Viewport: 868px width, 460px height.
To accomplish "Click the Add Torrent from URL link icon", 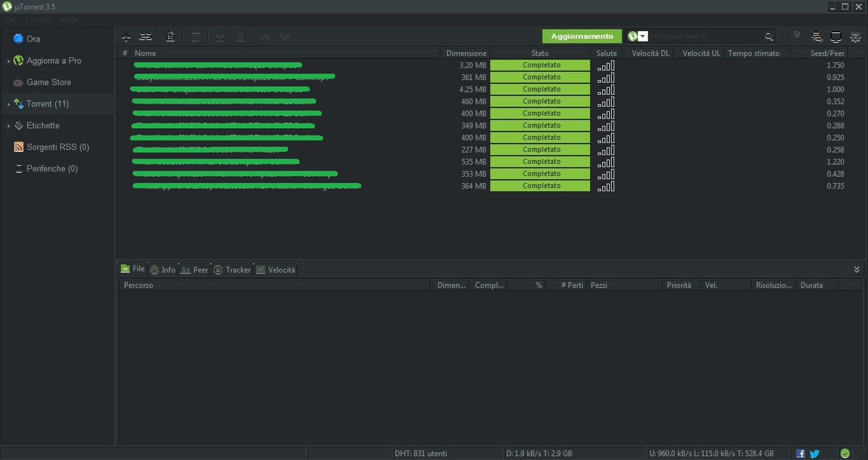I will [x=145, y=37].
